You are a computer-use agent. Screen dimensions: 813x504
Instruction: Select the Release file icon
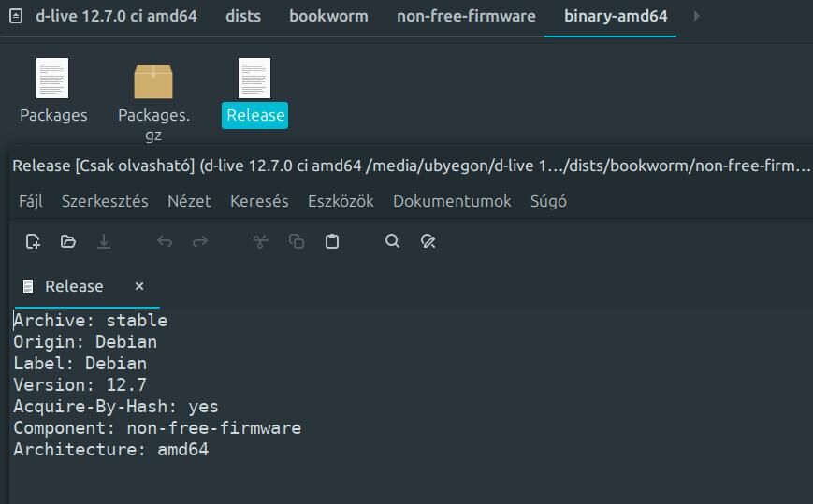[254, 79]
